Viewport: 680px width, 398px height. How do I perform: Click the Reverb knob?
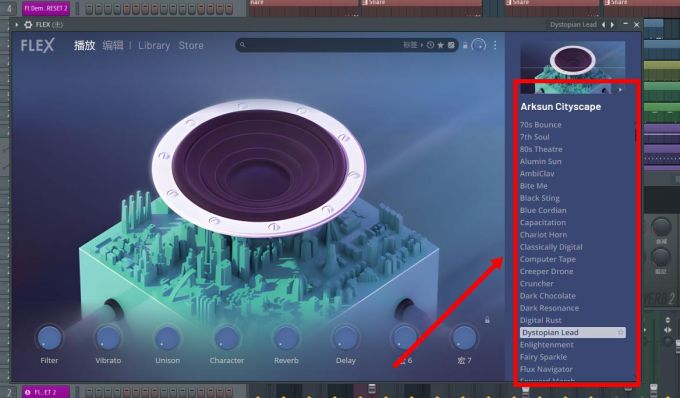(x=286, y=338)
